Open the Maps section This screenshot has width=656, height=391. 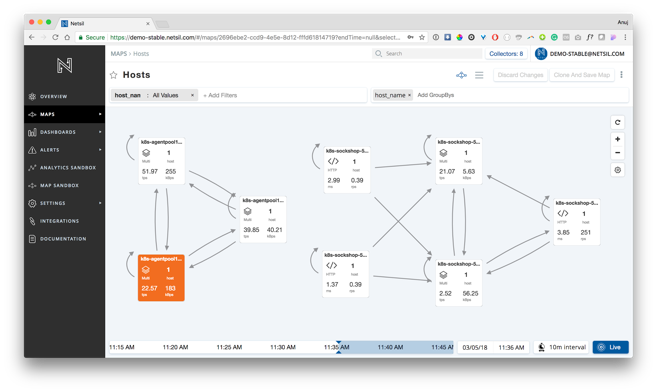point(64,114)
